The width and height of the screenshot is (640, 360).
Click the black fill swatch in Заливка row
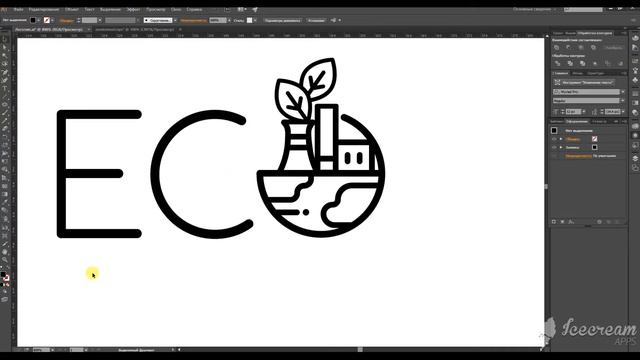pos(594,147)
